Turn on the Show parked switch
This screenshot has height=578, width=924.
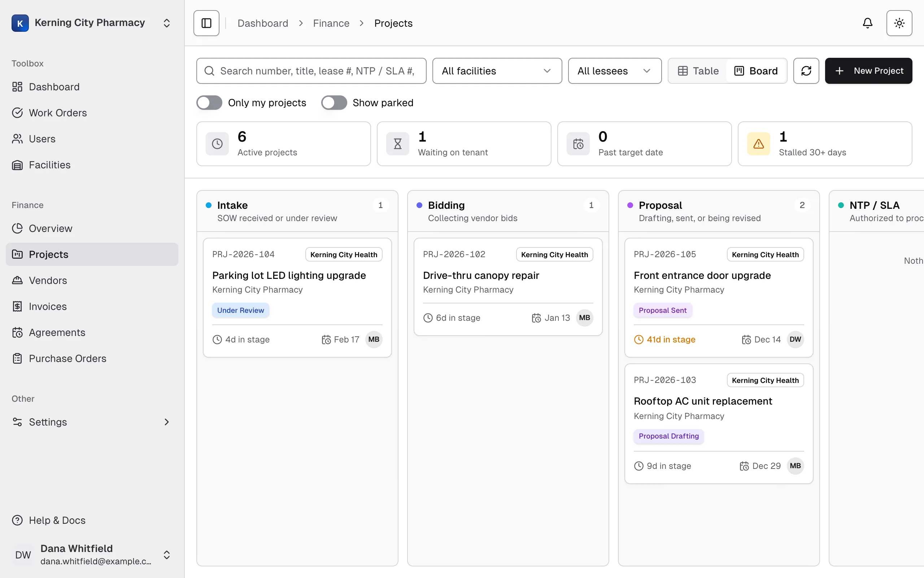click(334, 103)
